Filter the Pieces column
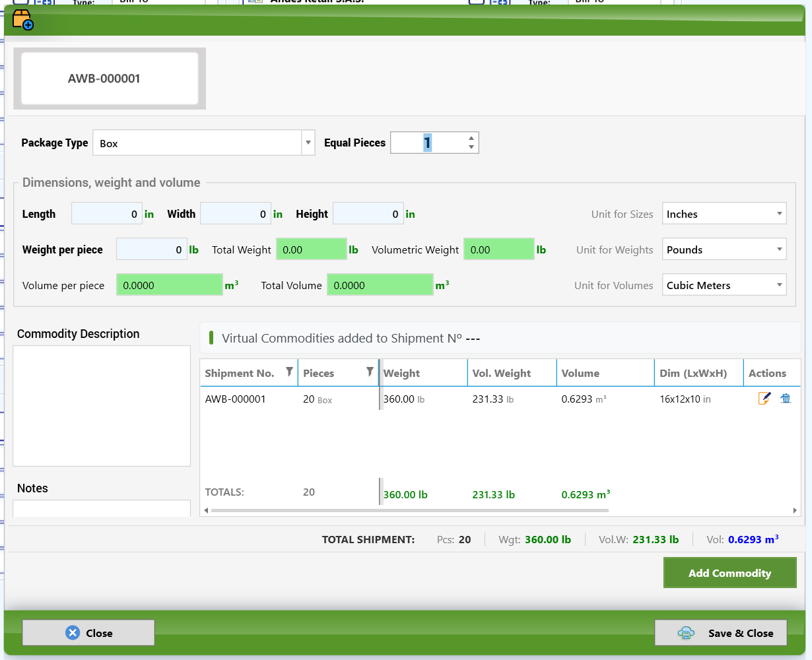 point(370,372)
